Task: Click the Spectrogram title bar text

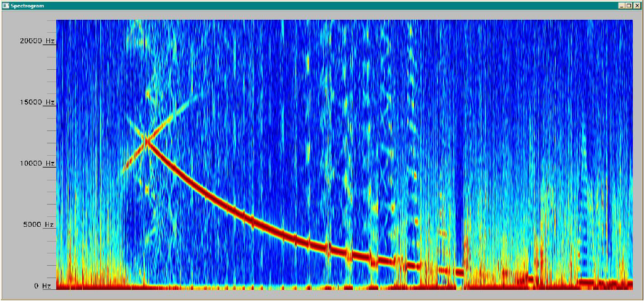Action: pyautogui.click(x=28, y=6)
